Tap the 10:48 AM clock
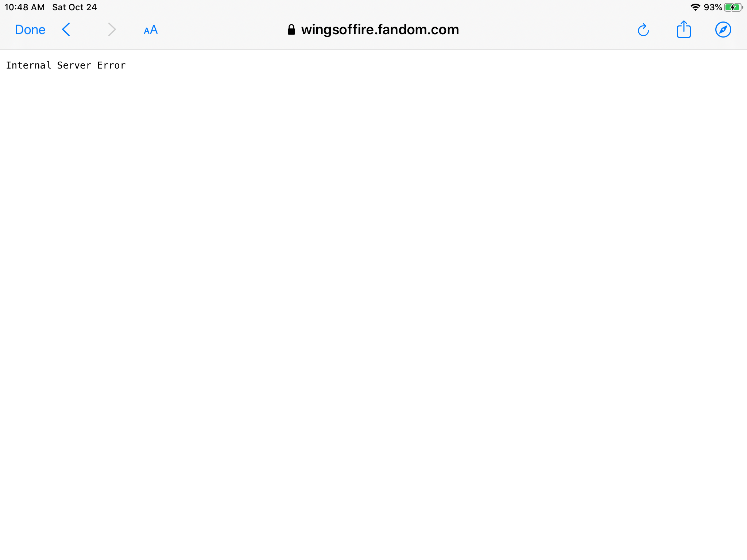Viewport: 747px width, 560px height. click(x=24, y=7)
